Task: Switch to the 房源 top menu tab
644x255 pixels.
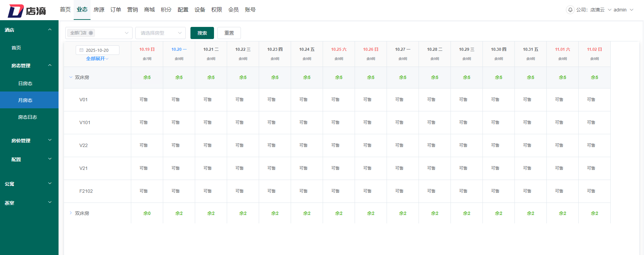Action: point(99,10)
